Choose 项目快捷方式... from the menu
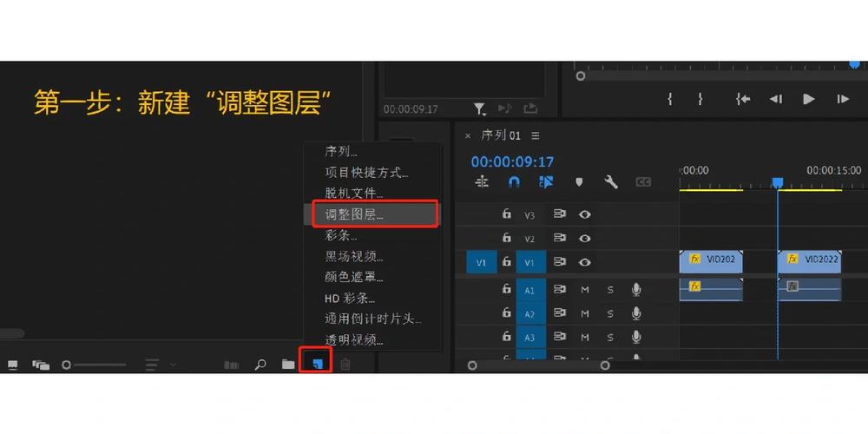The image size is (868, 434). (x=366, y=173)
